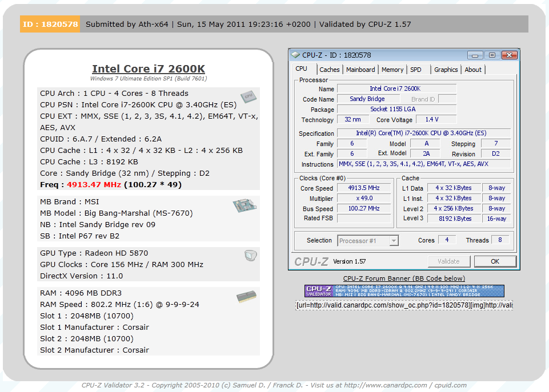Image resolution: width=549 pixels, height=392 pixels.
Task: Open the Mainboard tab
Action: pyautogui.click(x=360, y=70)
